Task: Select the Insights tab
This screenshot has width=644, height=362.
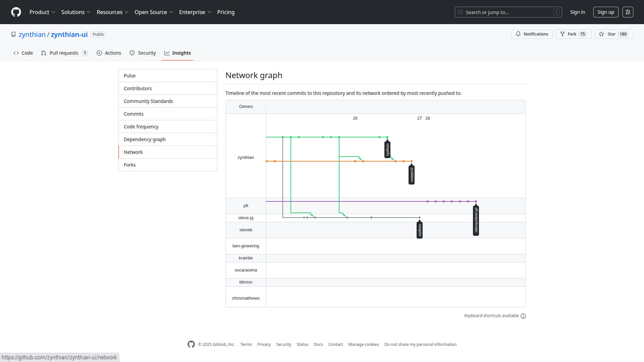Action: pos(177,53)
